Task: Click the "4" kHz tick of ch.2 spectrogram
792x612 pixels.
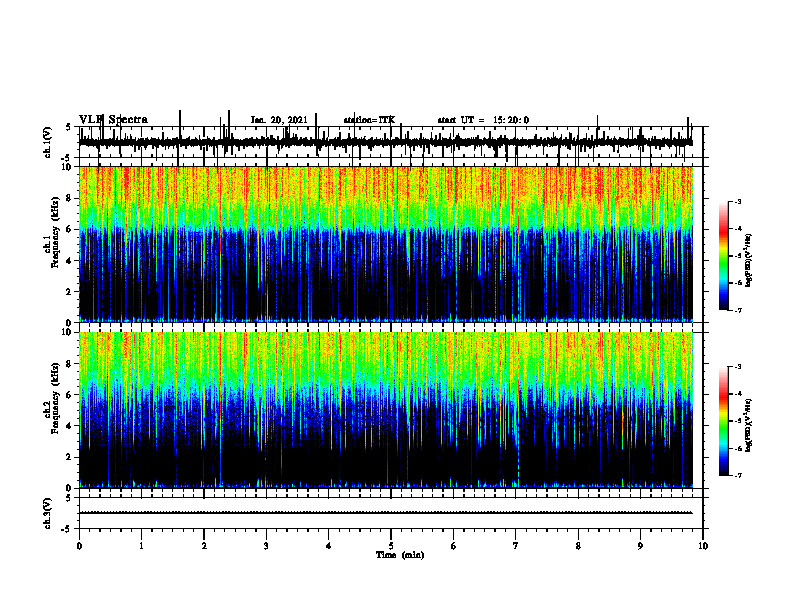Action: click(x=70, y=426)
